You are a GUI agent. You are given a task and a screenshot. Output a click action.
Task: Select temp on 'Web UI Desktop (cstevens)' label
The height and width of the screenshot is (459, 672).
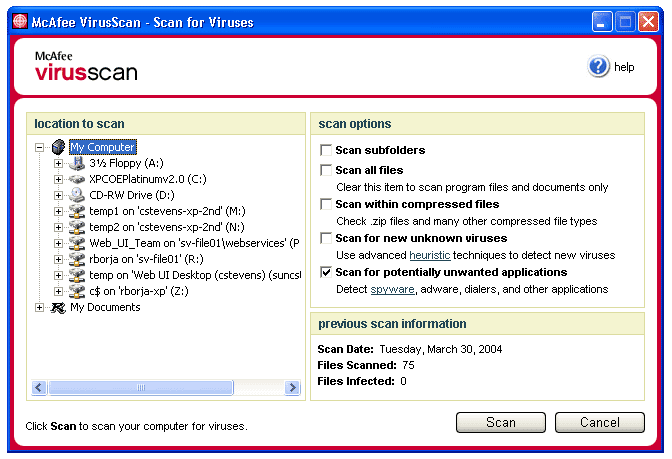[x=195, y=275]
